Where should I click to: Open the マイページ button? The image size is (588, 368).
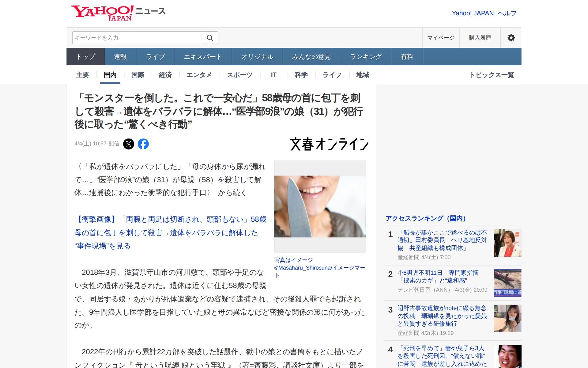441,38
